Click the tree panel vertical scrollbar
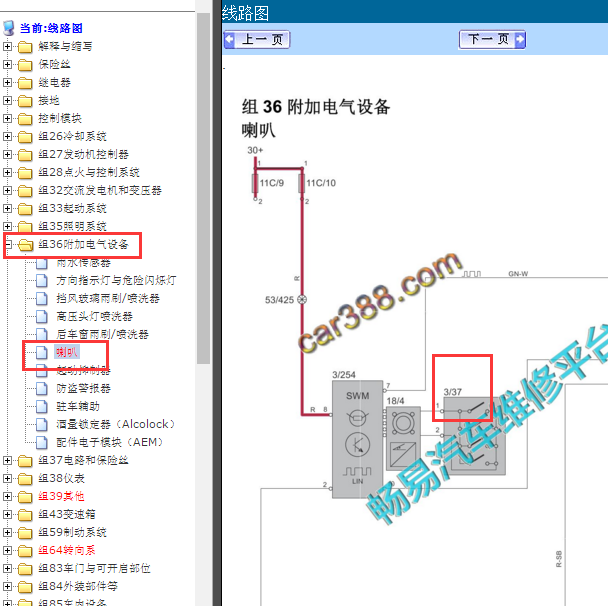 tap(203, 188)
